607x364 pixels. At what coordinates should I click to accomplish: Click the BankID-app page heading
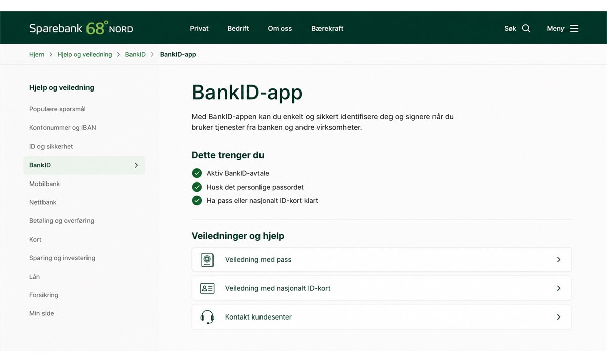click(x=247, y=93)
